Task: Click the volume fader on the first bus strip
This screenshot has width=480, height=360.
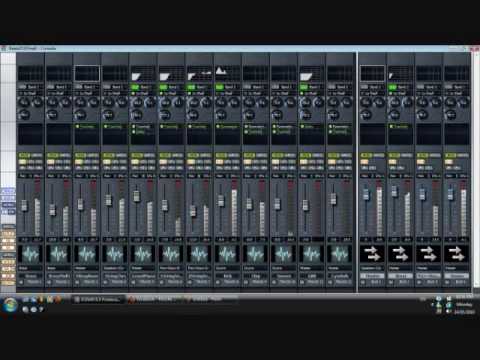Action: coord(366,194)
